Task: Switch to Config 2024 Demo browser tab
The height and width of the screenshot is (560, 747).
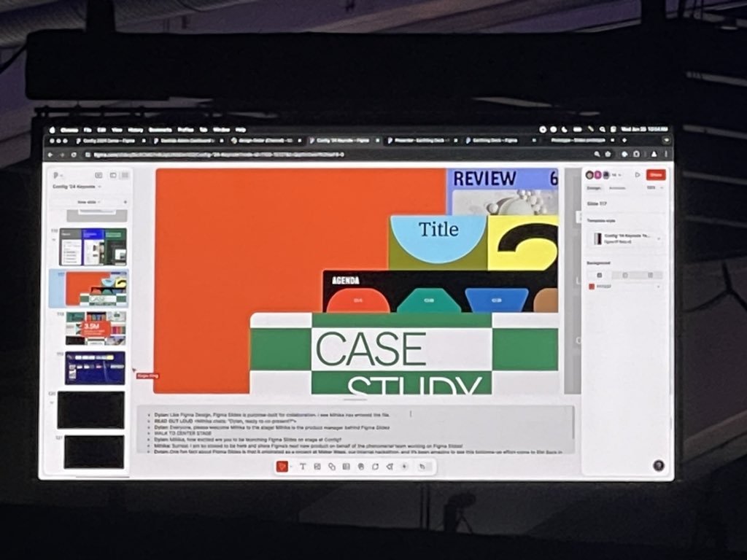Action: pos(109,141)
